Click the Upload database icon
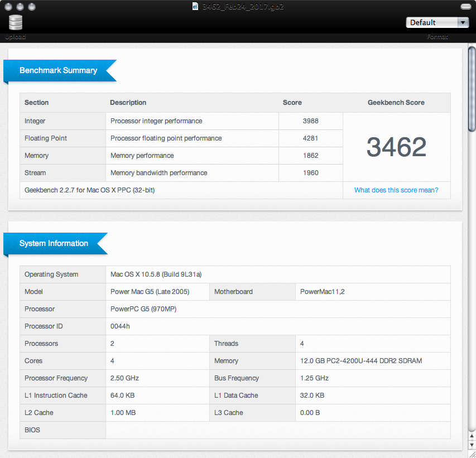This screenshot has width=476, height=458. (16, 22)
